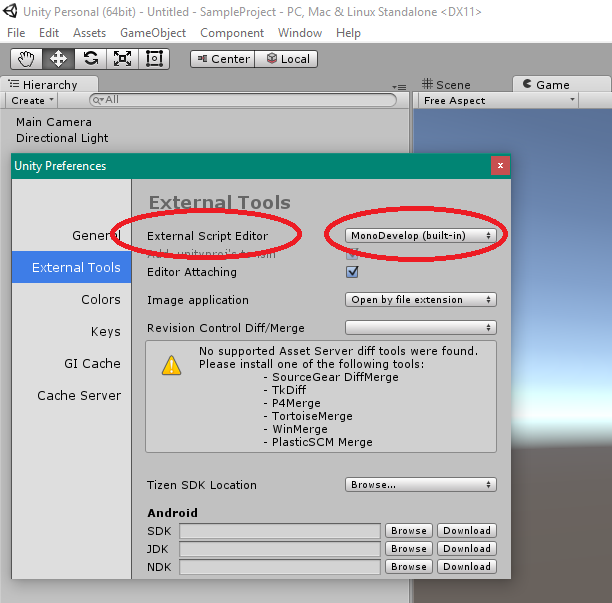Select Colors preferences section
This screenshot has height=603, width=612.
[71, 299]
